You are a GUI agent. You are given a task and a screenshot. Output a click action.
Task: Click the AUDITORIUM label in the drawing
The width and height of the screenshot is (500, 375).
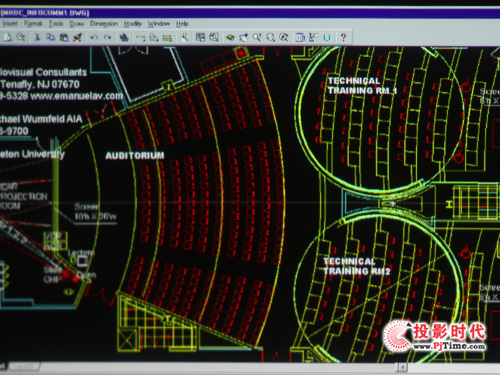(x=135, y=155)
